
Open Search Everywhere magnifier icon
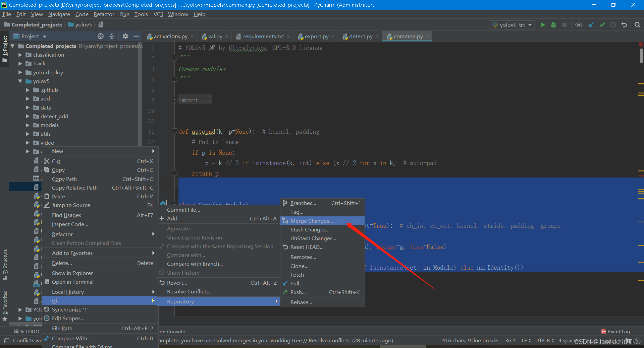[638, 25]
